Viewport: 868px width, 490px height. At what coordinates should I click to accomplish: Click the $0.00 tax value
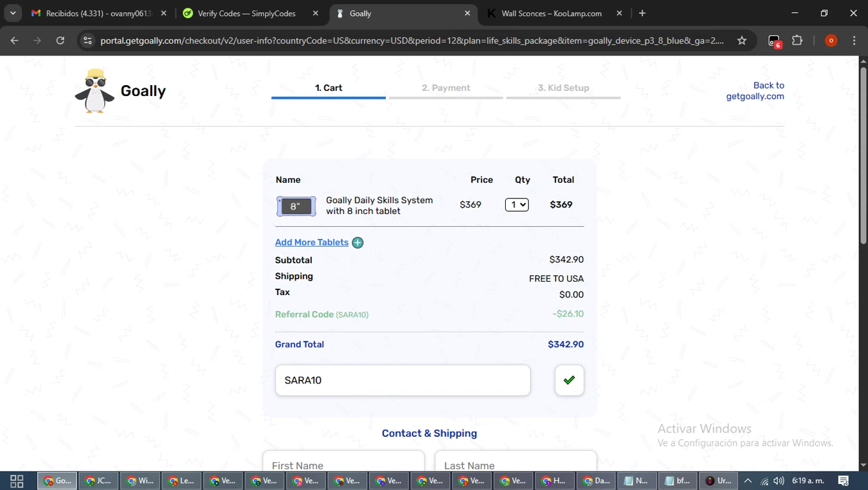click(x=571, y=294)
